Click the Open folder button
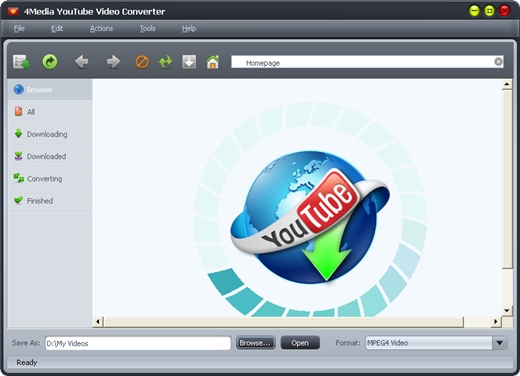Screen dimensions: 520x376 300,343
